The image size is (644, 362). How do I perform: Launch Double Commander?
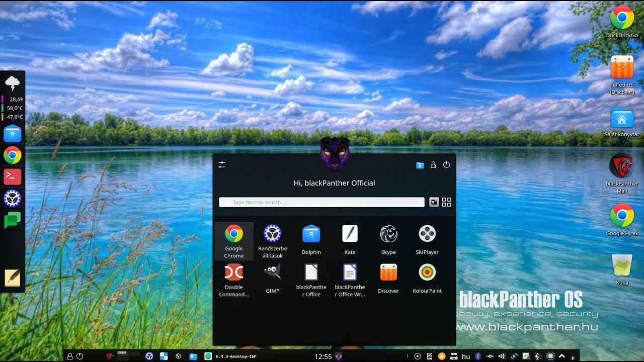pos(234,280)
